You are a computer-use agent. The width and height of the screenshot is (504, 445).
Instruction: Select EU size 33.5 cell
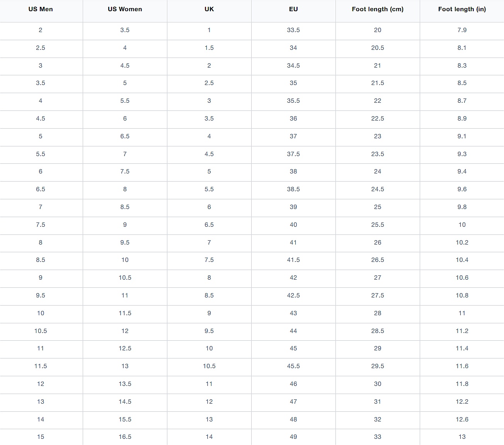coord(293,30)
